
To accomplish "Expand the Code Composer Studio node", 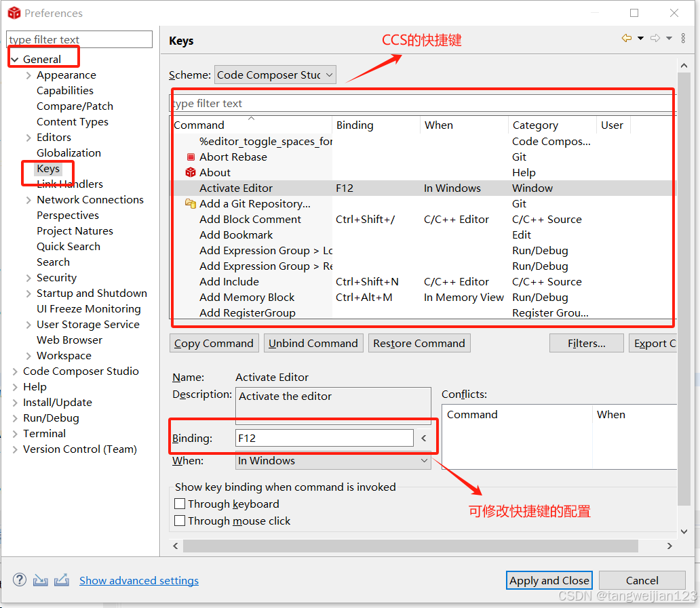I will [x=15, y=371].
